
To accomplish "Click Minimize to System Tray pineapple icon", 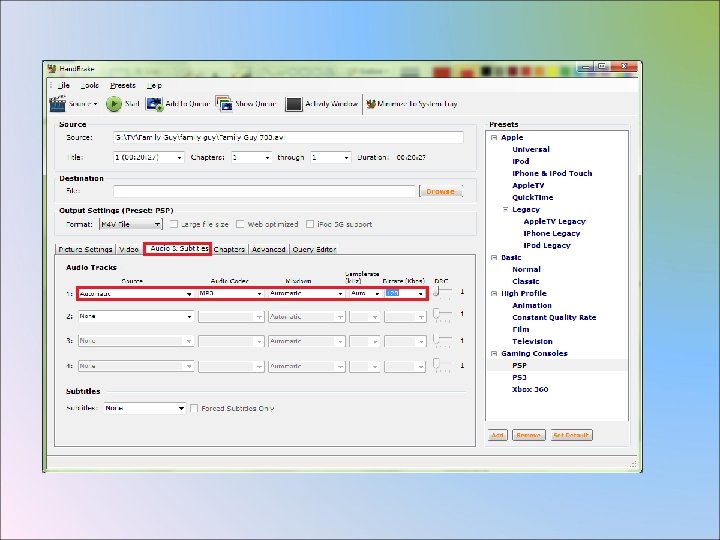I will [x=371, y=104].
